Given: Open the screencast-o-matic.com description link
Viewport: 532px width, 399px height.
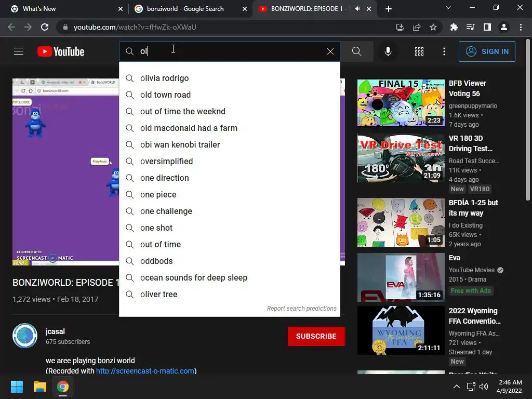Looking at the screenshot, I should click(x=145, y=371).
